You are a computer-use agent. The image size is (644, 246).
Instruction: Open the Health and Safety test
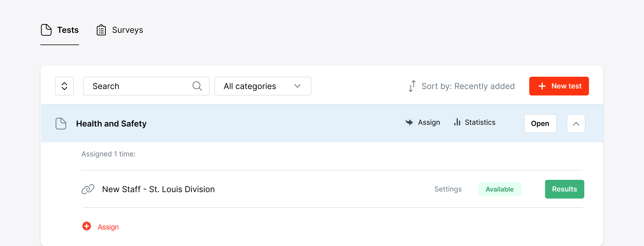pyautogui.click(x=540, y=124)
